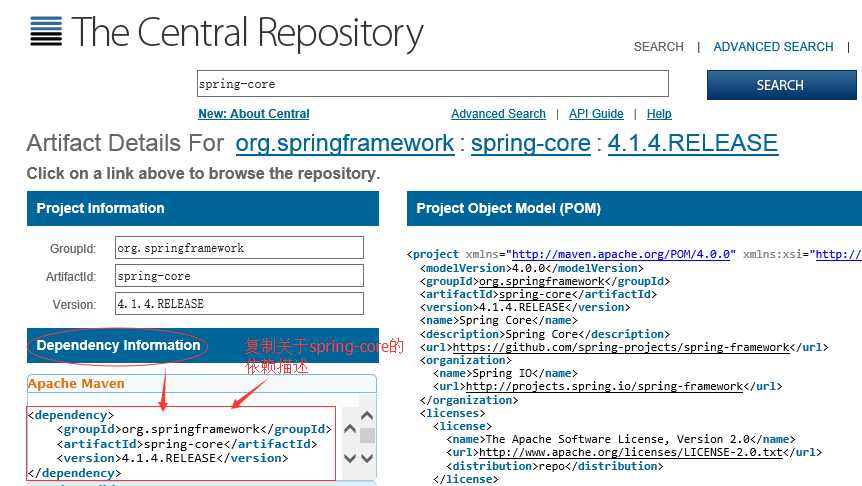Click inside the Version field
The width and height of the screenshot is (862, 486).
pyautogui.click(x=239, y=304)
